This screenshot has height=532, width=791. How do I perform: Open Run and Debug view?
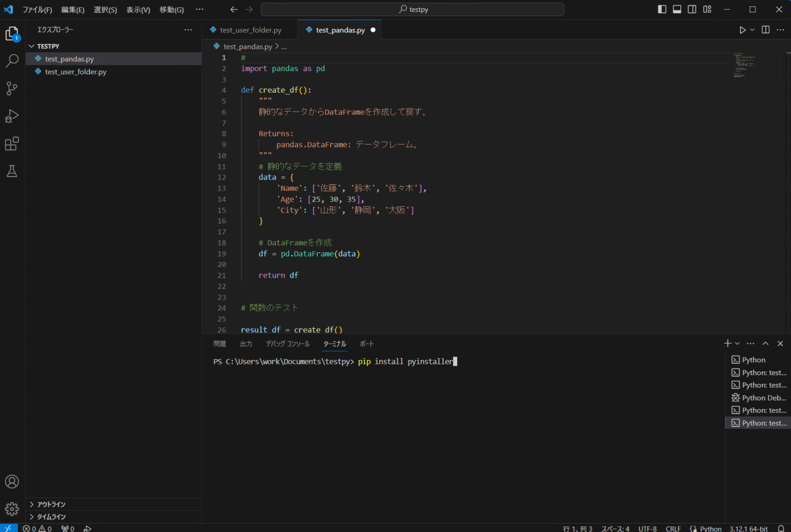click(x=12, y=116)
